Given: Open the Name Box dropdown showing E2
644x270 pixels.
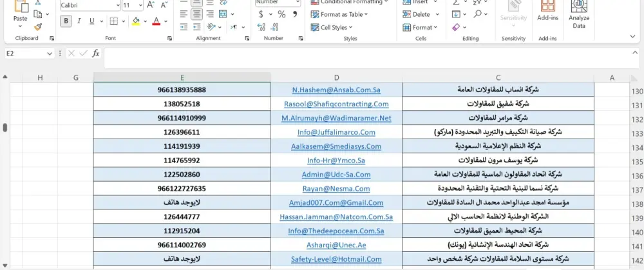Looking at the screenshot, I should (x=50, y=53).
